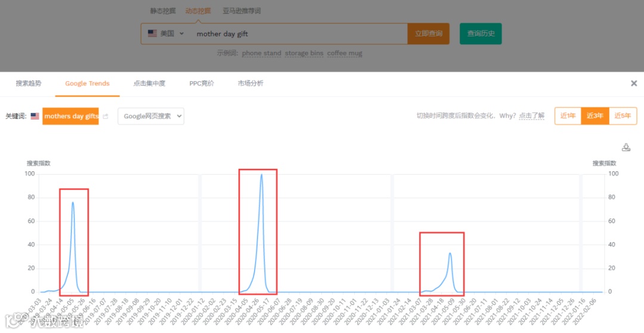Open the 市场分析 tab
This screenshot has width=644, height=333.
tap(250, 84)
